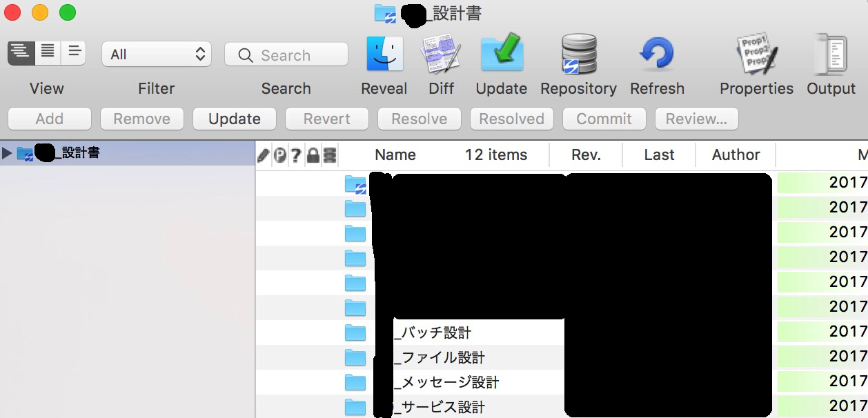Expand the 設計書 tree in the sidebar
Image resolution: width=868 pixels, height=418 pixels.
coord(7,153)
